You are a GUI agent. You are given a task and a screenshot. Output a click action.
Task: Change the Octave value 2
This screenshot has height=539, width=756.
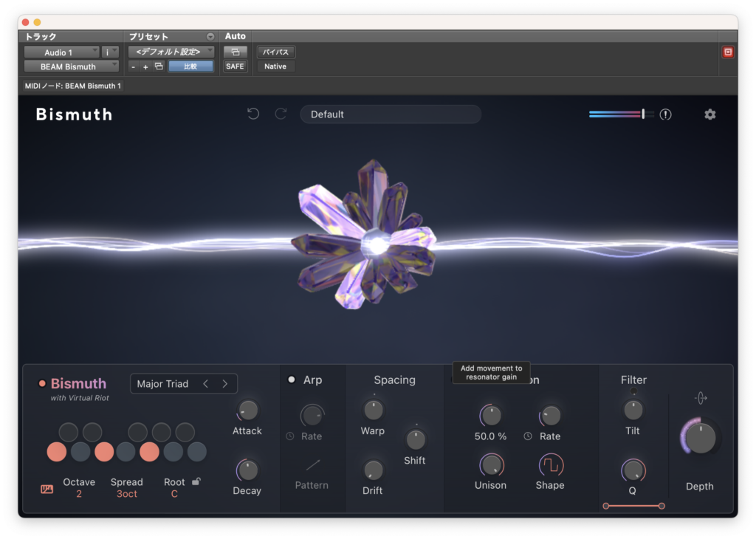(78, 494)
